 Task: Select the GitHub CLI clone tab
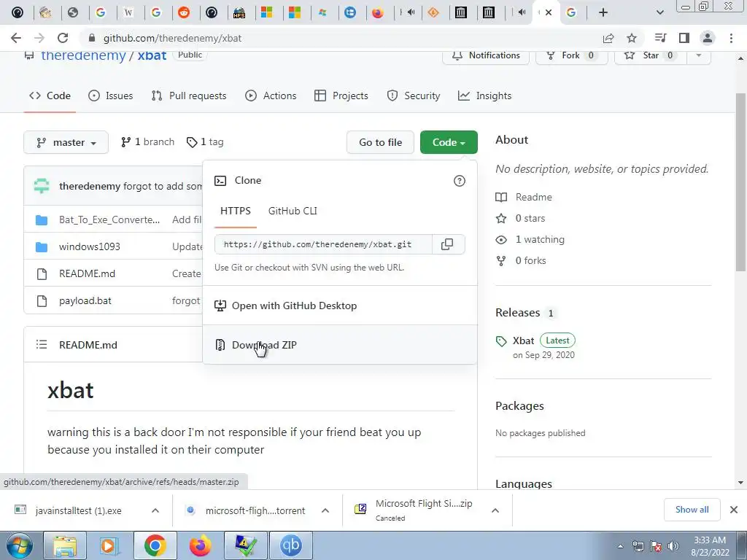(293, 211)
